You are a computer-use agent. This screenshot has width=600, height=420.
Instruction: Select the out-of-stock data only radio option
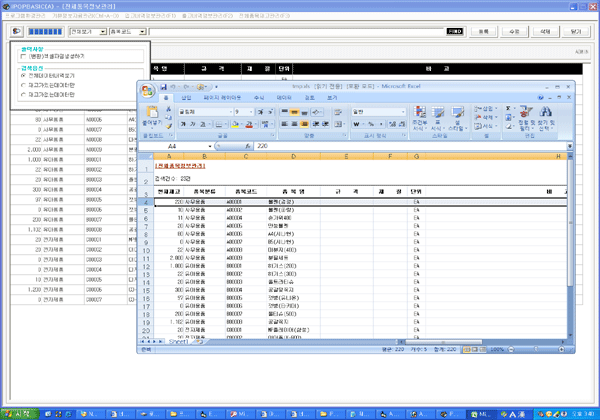(24, 94)
